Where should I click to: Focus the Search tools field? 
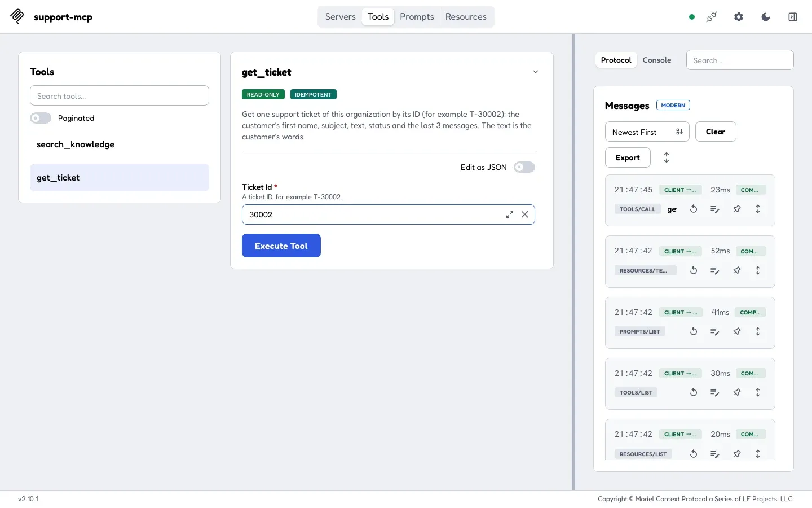pyautogui.click(x=120, y=95)
